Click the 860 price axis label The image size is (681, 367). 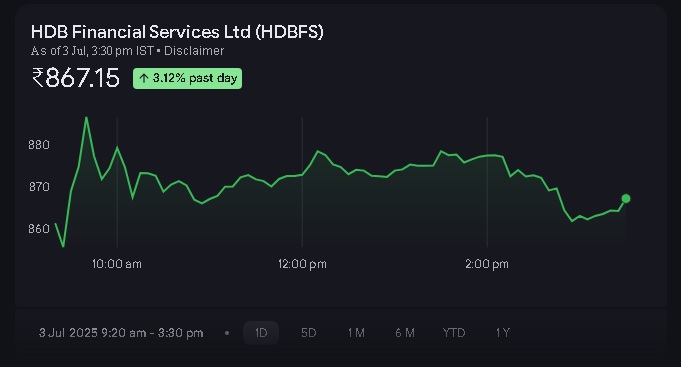[x=39, y=229]
